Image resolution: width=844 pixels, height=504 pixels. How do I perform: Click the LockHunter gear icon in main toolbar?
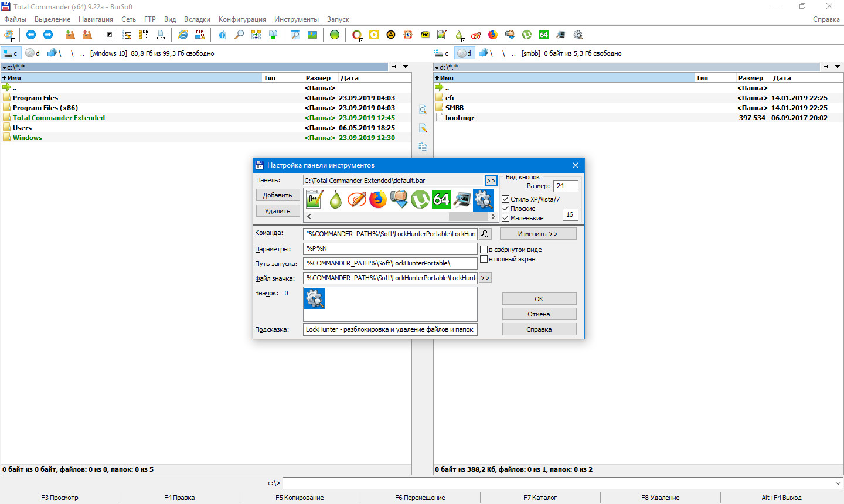coord(578,35)
